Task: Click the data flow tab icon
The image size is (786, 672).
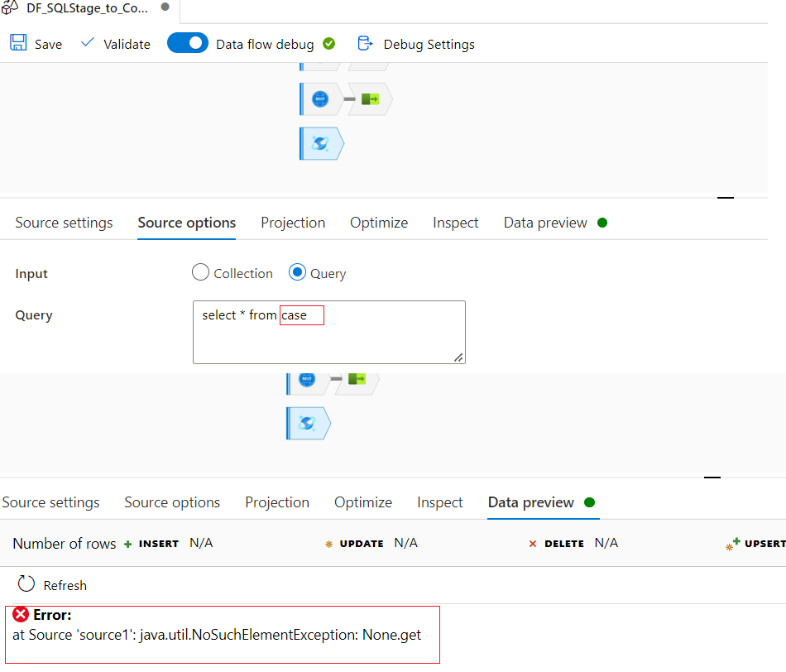Action: [10, 7]
